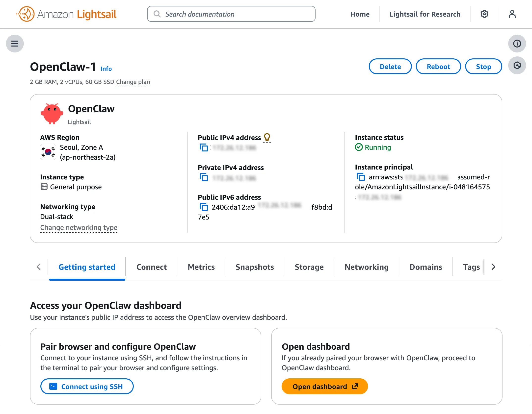Click the info circle panel icon
Screen dimensions: 532x414
pos(517,44)
